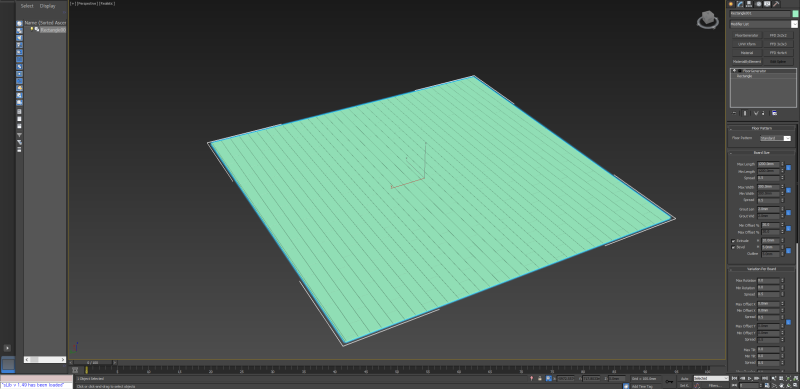
Task: Collapse the Variation Per Board rollout
Action: (761, 269)
